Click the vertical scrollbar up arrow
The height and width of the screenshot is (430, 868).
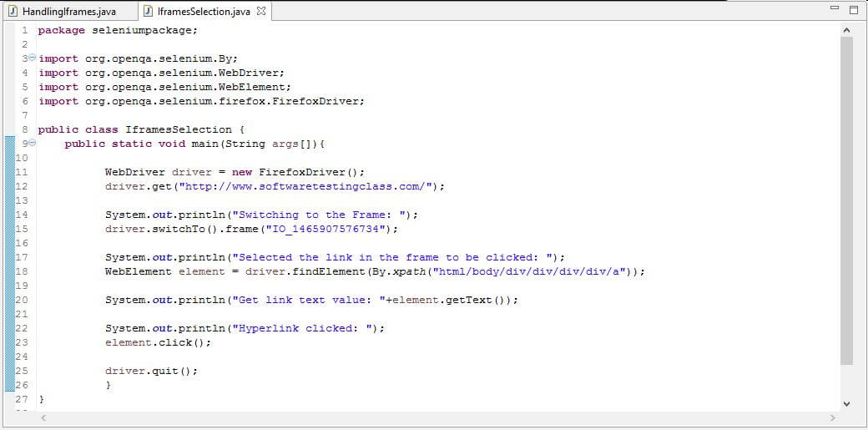(846, 30)
